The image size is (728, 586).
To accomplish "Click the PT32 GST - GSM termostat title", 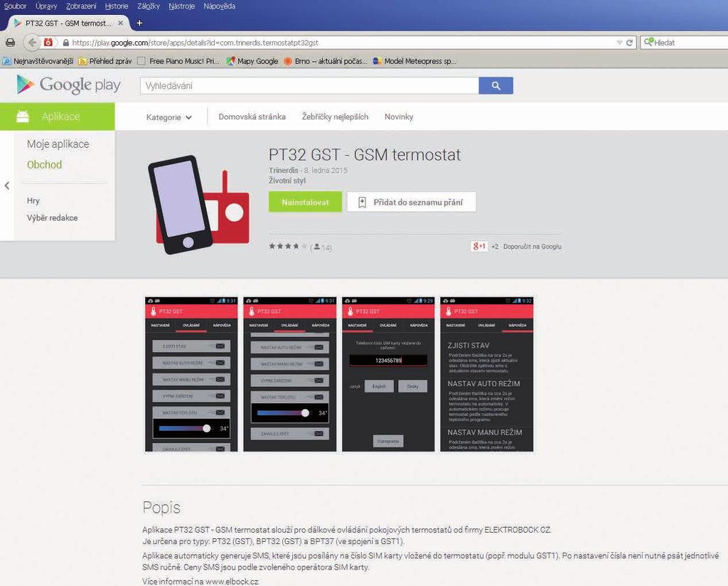I will 365,154.
